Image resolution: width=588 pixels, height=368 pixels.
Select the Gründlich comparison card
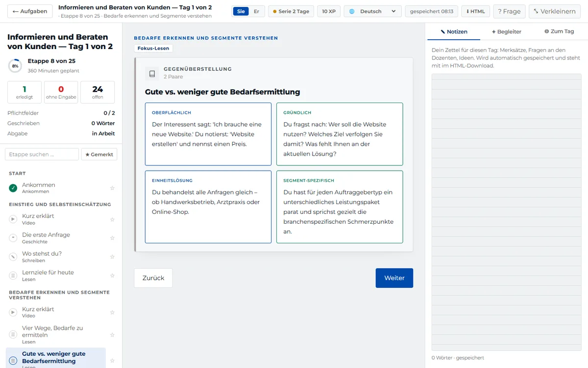(x=340, y=134)
